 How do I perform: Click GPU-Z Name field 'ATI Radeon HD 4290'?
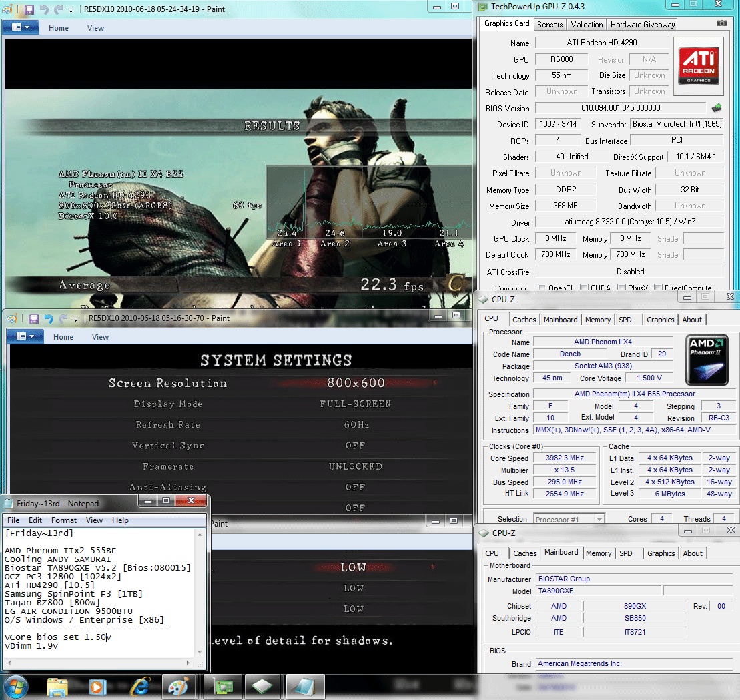pyautogui.click(x=602, y=43)
